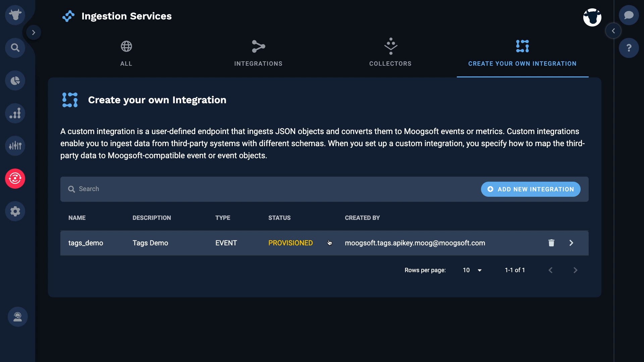Image resolution: width=644 pixels, height=362 pixels.
Task: Click the PROVISIONED status text
Action: tap(290, 243)
